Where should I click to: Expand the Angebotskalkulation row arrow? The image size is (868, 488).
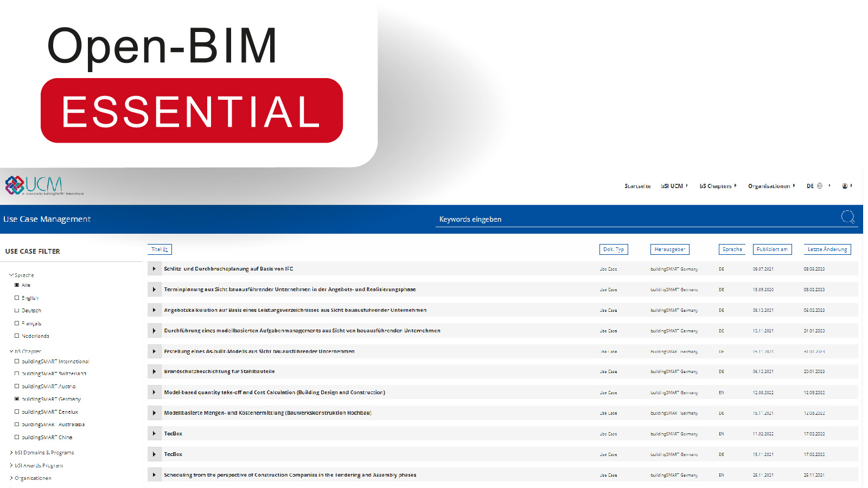pyautogui.click(x=155, y=310)
